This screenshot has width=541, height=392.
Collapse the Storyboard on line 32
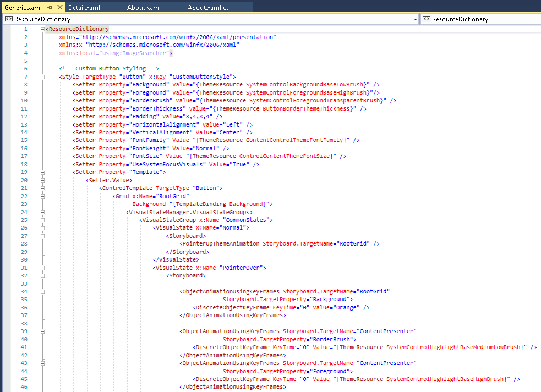(42, 276)
